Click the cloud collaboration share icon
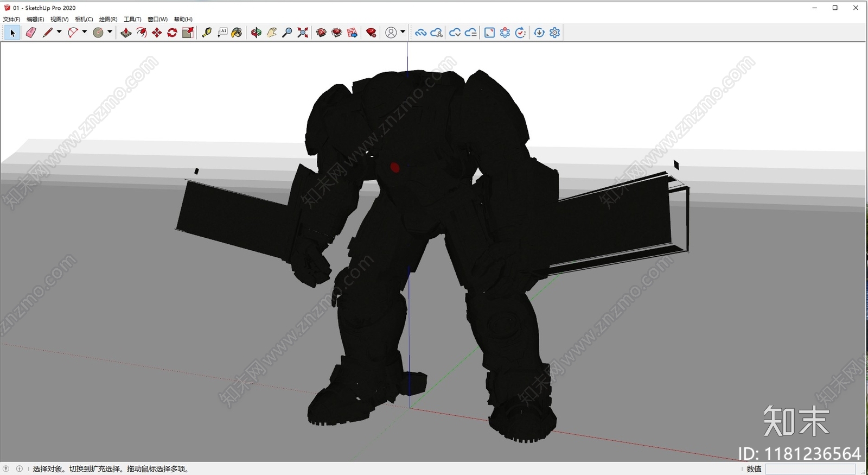 (436, 33)
